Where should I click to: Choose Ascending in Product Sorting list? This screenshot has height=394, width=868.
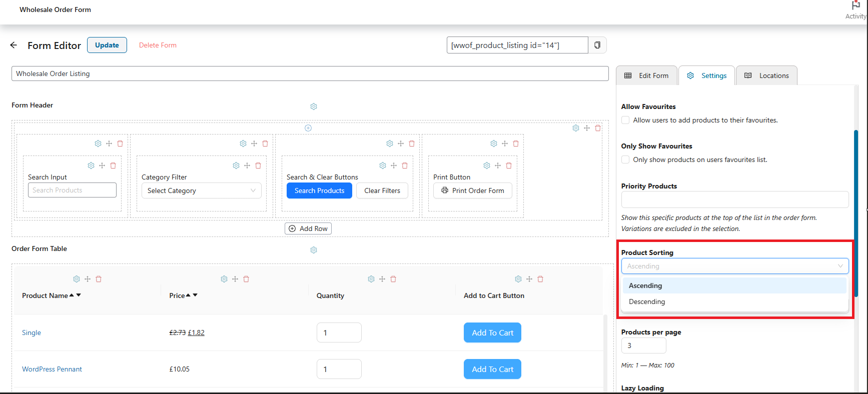click(x=734, y=285)
